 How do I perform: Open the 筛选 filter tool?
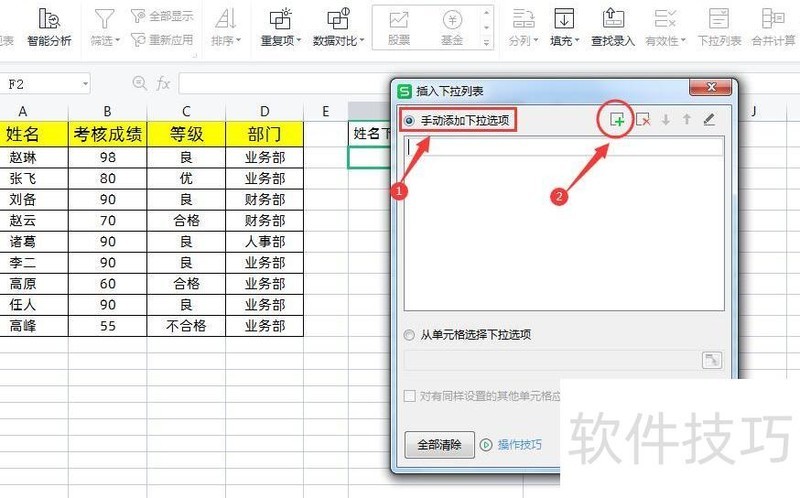click(105, 28)
